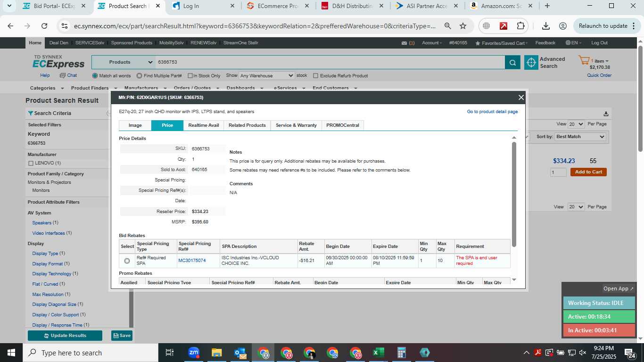Switch to the Related Products tab
The height and width of the screenshot is (362, 644).
point(247,125)
